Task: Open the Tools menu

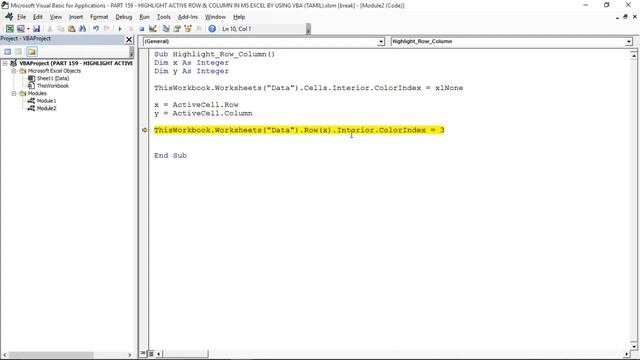Action: [163, 17]
